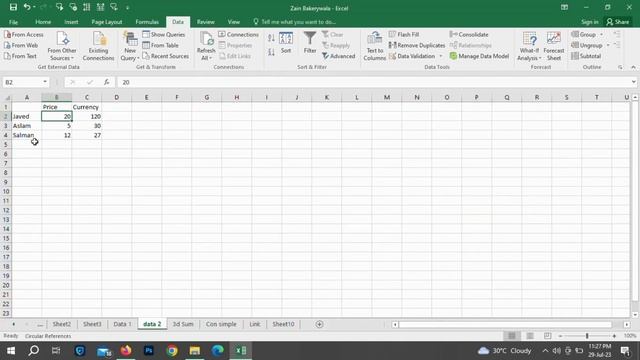Open Advanced filter options
640x360 pixels.
coord(338,56)
